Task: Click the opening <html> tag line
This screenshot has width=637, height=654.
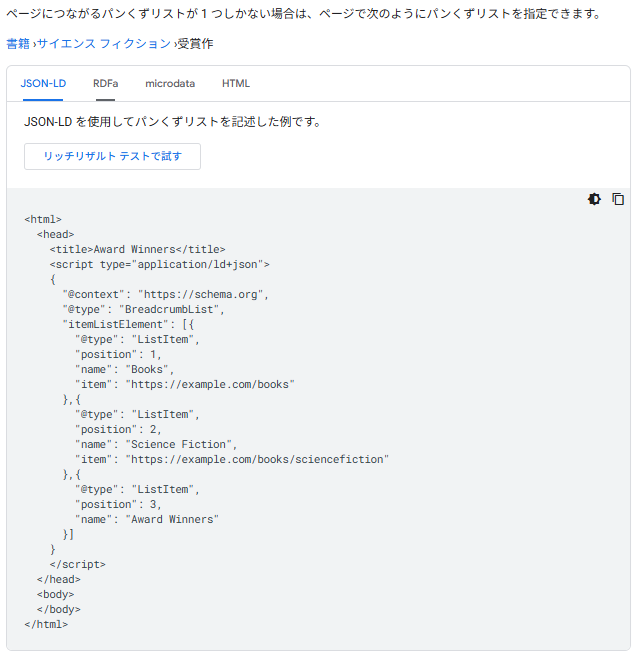Action: click(x=43, y=219)
